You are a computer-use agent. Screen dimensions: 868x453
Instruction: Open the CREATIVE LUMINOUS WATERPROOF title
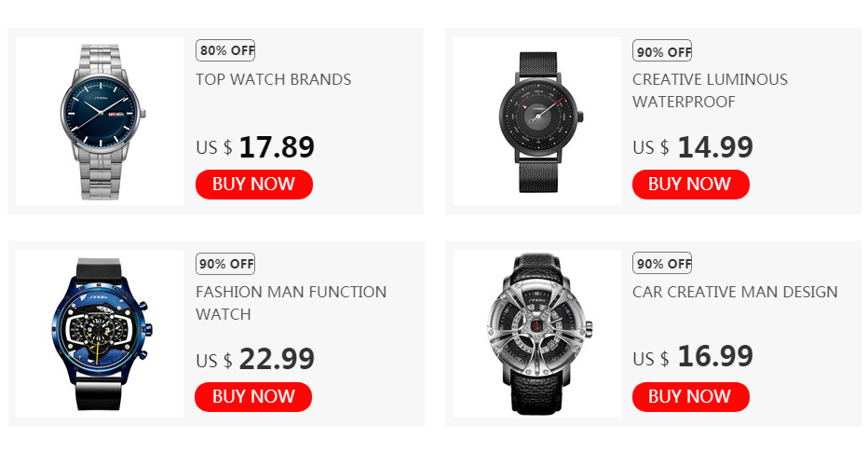tap(711, 90)
